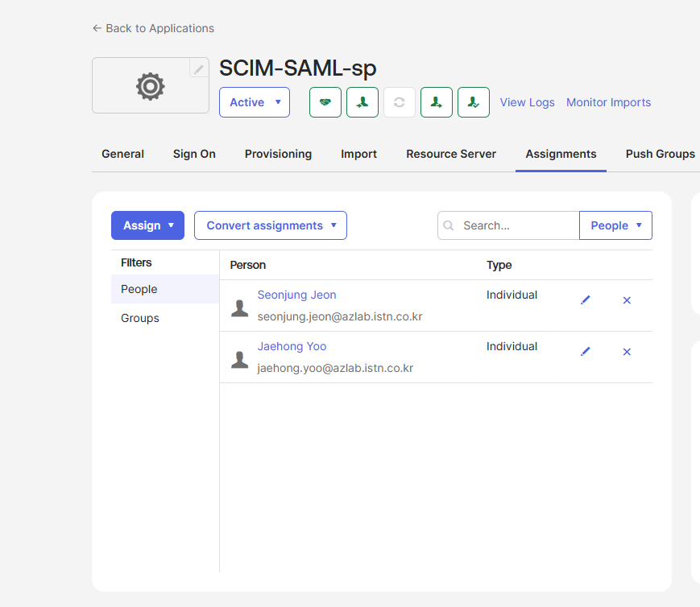Remove Seonjung Jeon's assignment with the X
The image size is (700, 607).
tap(627, 300)
